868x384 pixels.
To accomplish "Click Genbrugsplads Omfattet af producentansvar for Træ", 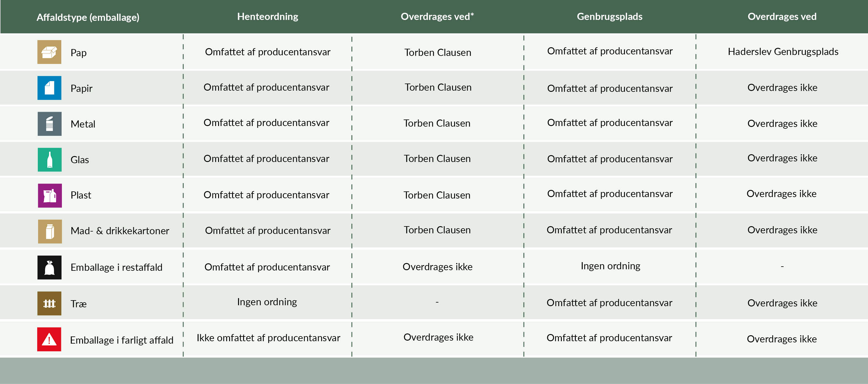I will pyautogui.click(x=609, y=303).
